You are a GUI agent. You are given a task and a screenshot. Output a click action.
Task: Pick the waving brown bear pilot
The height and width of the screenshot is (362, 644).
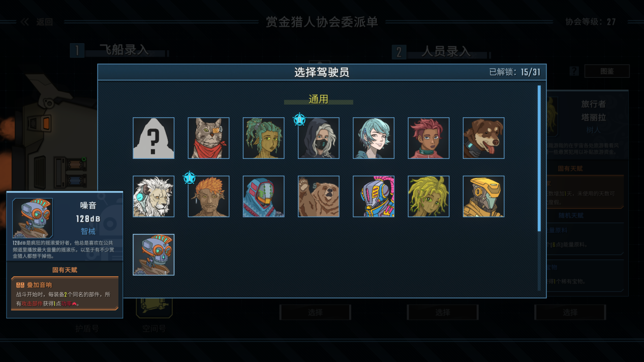point(318,196)
